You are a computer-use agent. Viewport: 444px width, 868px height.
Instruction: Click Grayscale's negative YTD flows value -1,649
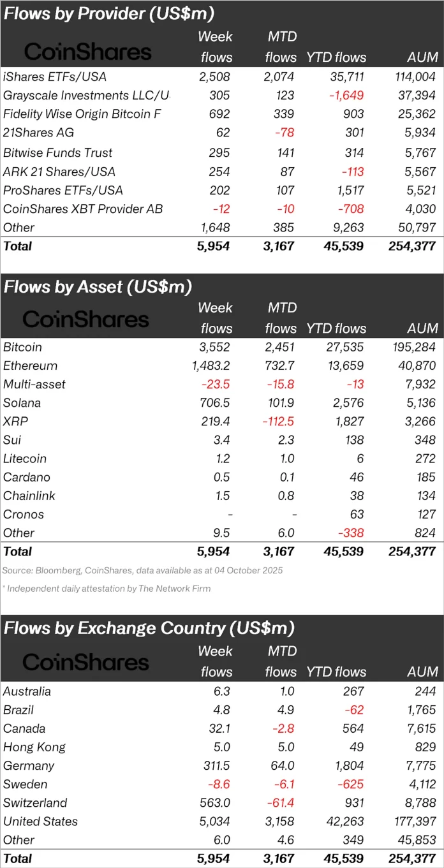click(346, 96)
